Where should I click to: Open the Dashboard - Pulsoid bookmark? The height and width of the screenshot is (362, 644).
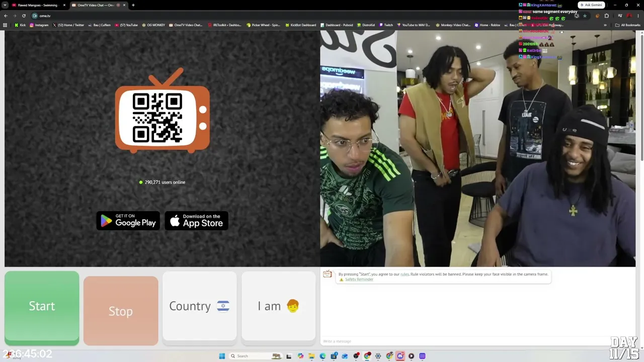(x=337, y=25)
